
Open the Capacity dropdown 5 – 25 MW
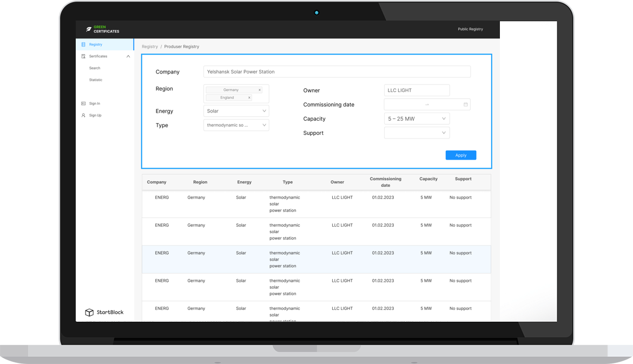[x=417, y=118]
